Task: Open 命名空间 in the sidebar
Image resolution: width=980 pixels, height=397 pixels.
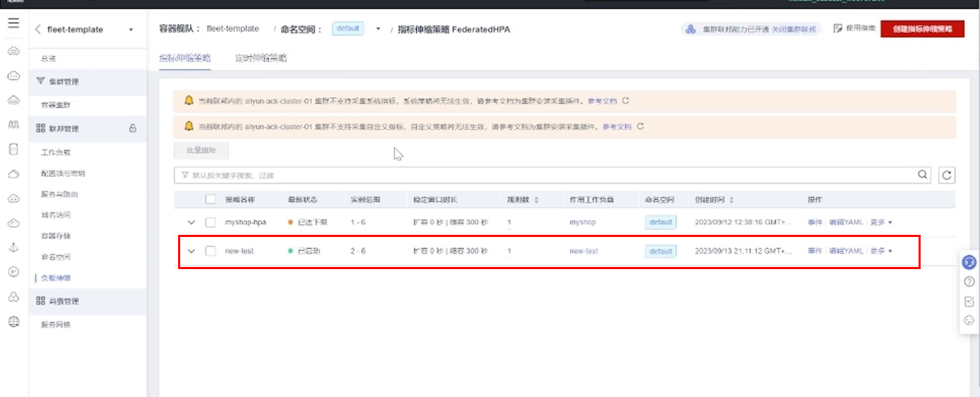Action: click(55, 257)
